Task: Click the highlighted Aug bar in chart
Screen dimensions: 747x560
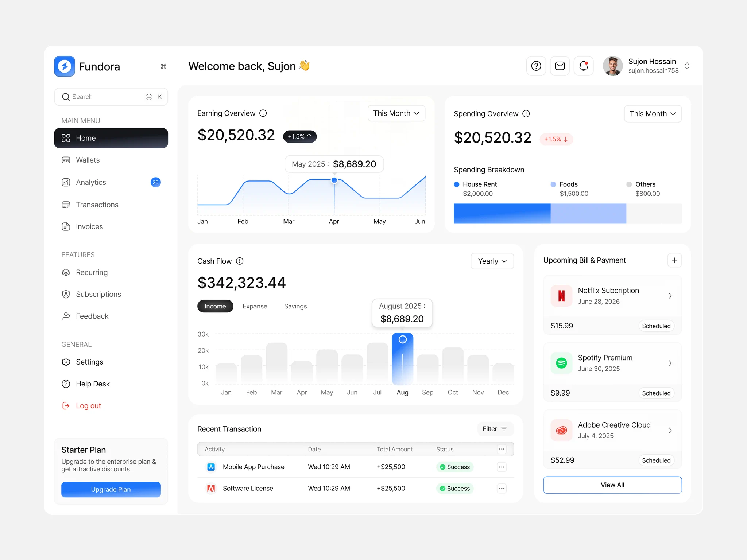Action: 402,359
